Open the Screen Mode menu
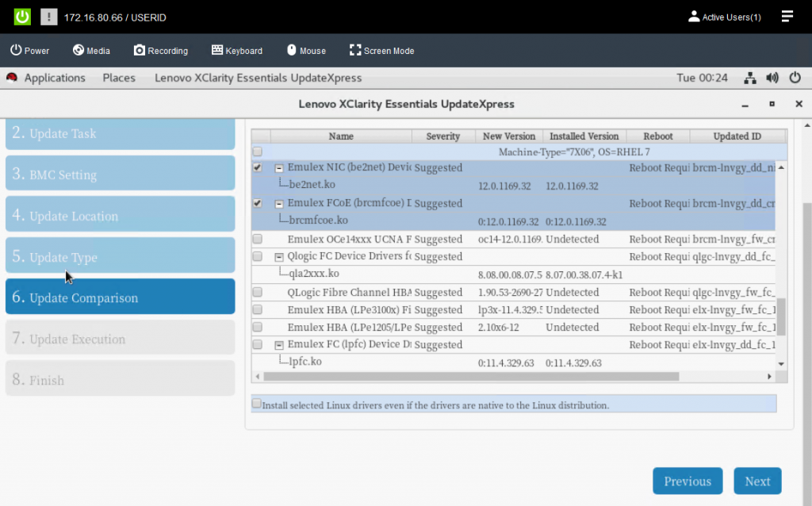The image size is (812, 506). click(381, 50)
